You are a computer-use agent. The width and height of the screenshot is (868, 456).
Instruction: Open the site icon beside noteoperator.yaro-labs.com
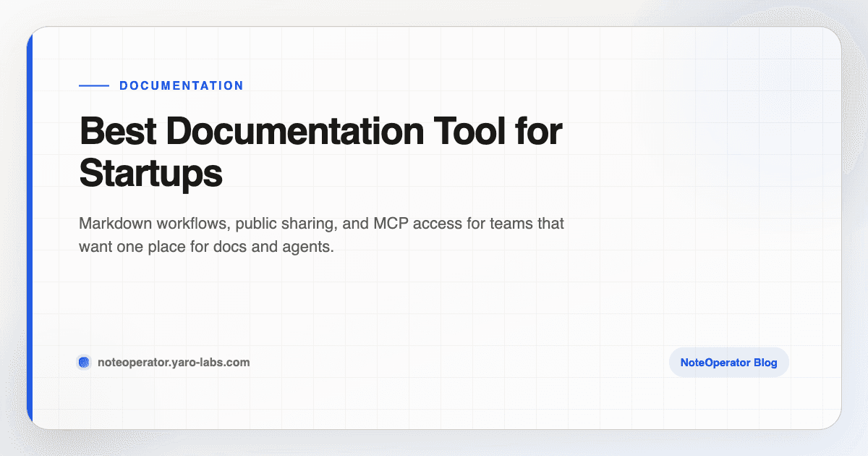point(84,362)
